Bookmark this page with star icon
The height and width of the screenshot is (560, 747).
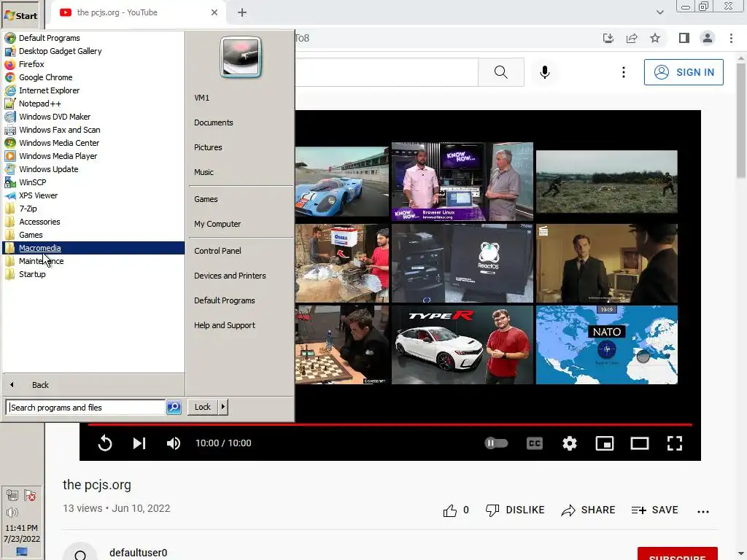click(x=655, y=38)
